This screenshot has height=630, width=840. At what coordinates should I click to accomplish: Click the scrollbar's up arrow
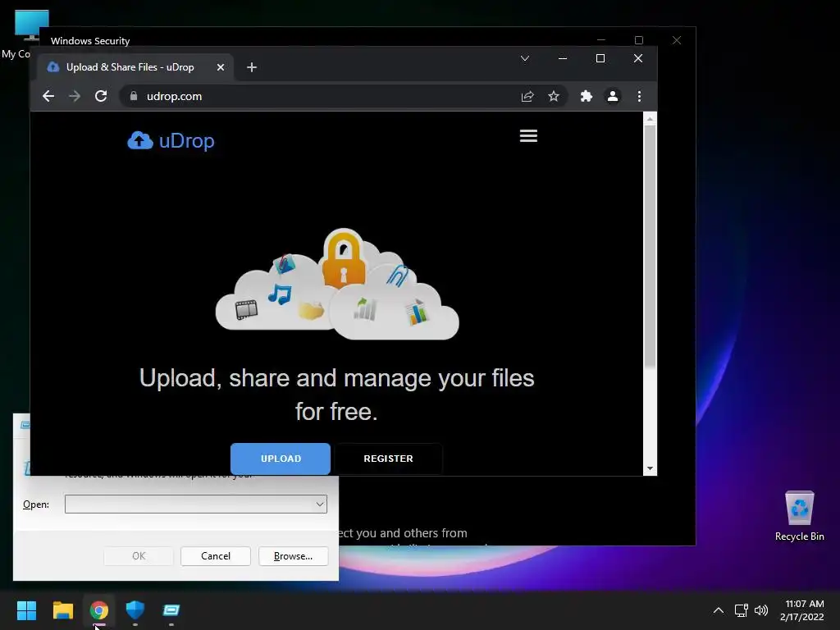coord(650,119)
